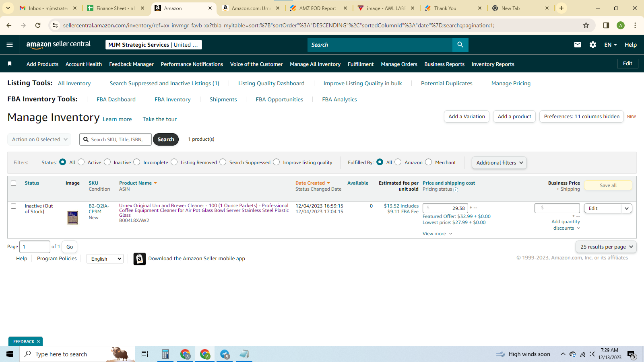Open the Add Products menu item
The width and height of the screenshot is (644, 362).
pos(42,64)
